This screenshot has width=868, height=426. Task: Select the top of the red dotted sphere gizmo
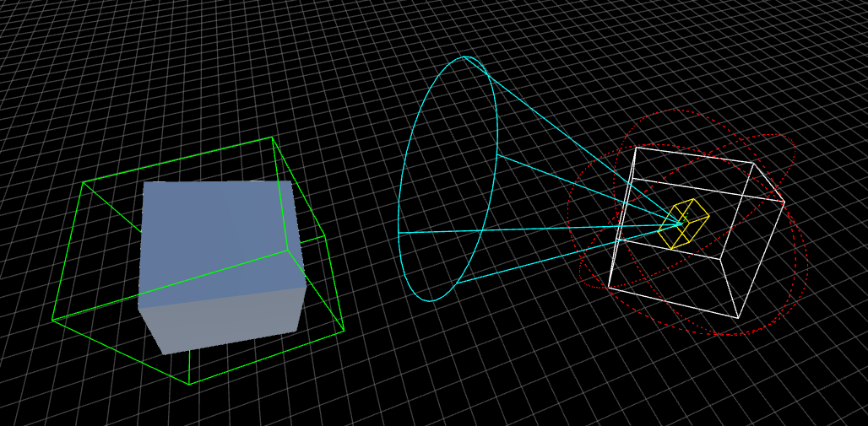[673, 110]
